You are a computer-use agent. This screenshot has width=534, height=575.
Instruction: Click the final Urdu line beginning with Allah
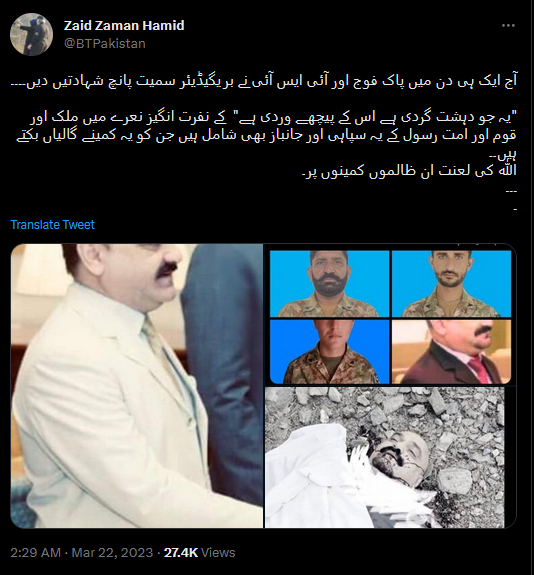coord(409,171)
